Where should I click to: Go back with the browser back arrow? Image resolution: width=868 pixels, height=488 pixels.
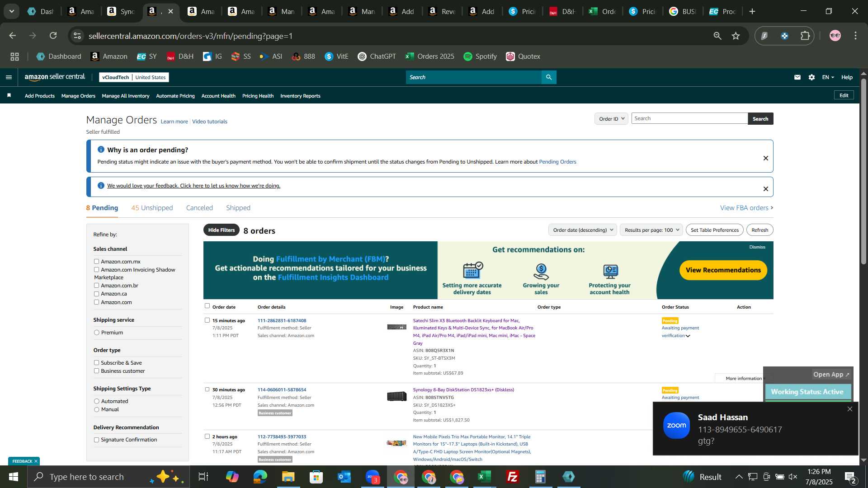(x=13, y=36)
